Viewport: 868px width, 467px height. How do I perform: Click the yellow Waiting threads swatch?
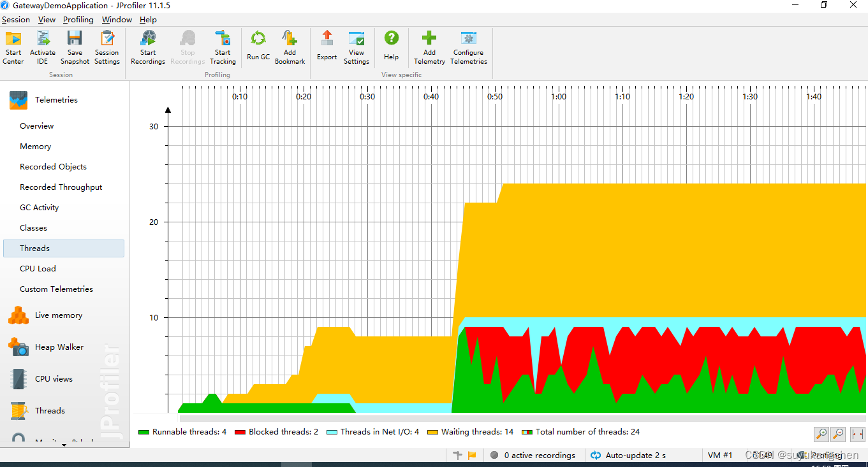432,432
